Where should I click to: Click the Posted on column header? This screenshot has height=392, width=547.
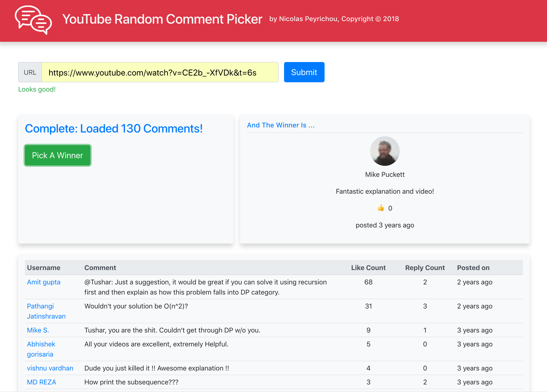pyautogui.click(x=473, y=268)
